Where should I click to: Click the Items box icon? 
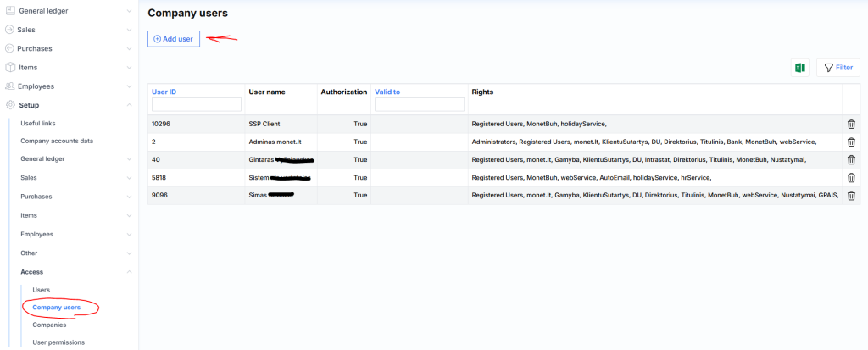pos(10,68)
